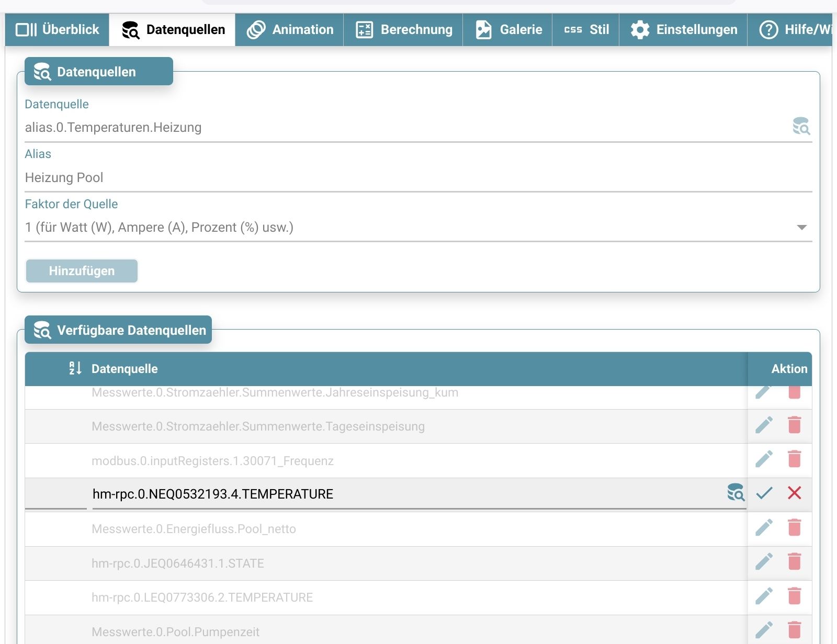Edit the Alias field Heizung Pool
Image resolution: width=837 pixels, height=644 pixels.
click(418, 177)
